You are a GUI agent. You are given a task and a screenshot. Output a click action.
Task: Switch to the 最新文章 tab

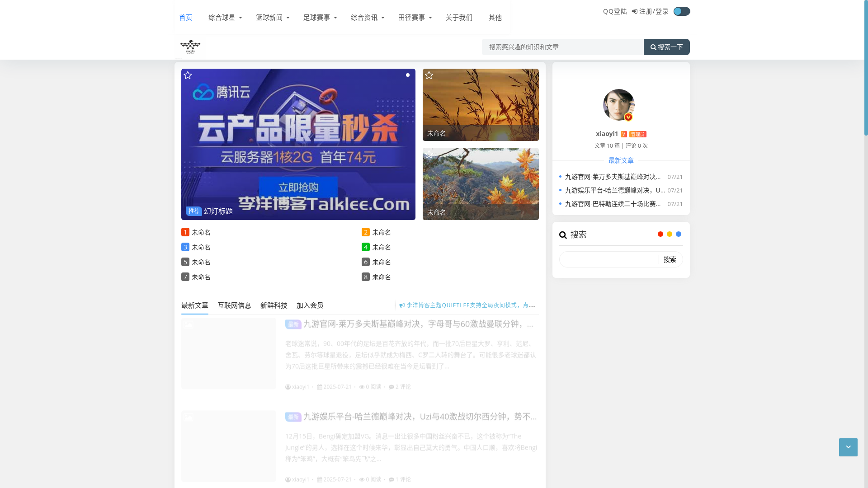[x=195, y=305]
